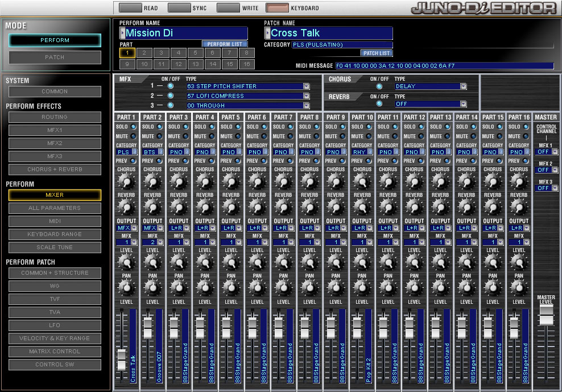
Task: Mute Part 2
Action: coord(160,137)
